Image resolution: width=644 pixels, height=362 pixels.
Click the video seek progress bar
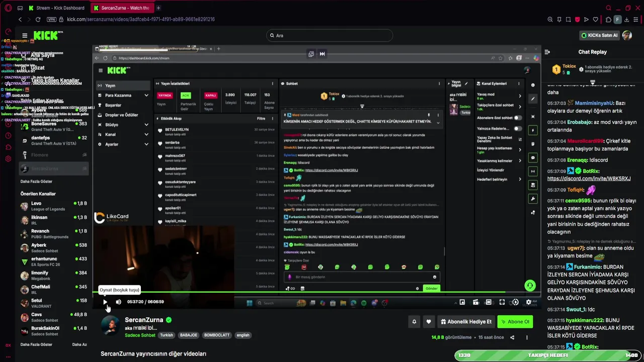pos(318,292)
